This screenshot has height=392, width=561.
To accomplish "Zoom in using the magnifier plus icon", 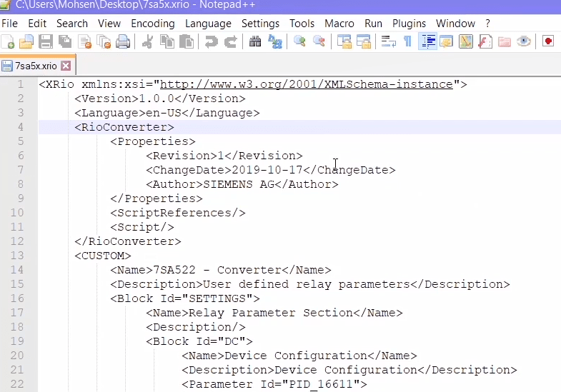I will pos(300,42).
